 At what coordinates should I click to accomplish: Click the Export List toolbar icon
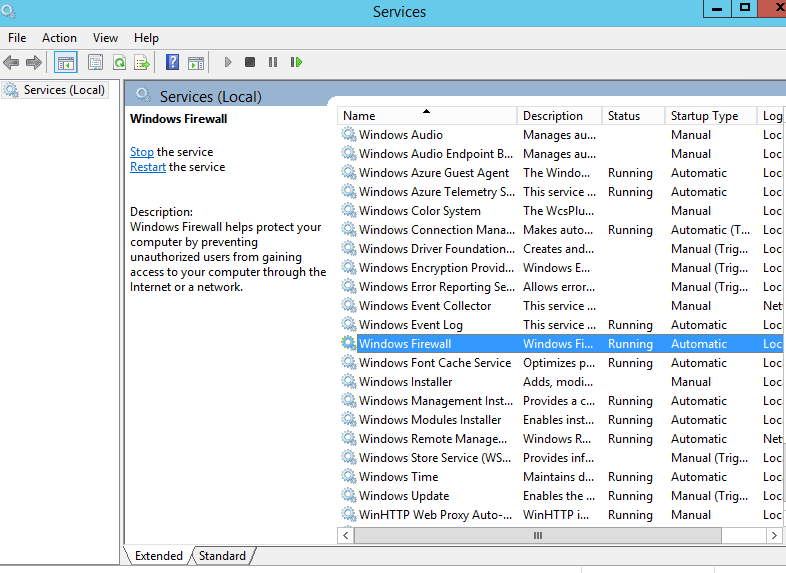click(142, 62)
